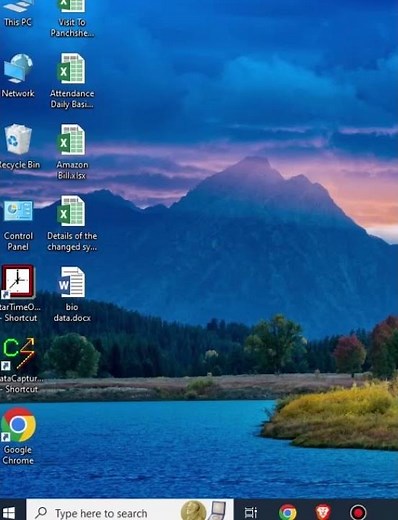Open the red record app on taskbar
The height and width of the screenshot is (520, 398).
click(358, 512)
